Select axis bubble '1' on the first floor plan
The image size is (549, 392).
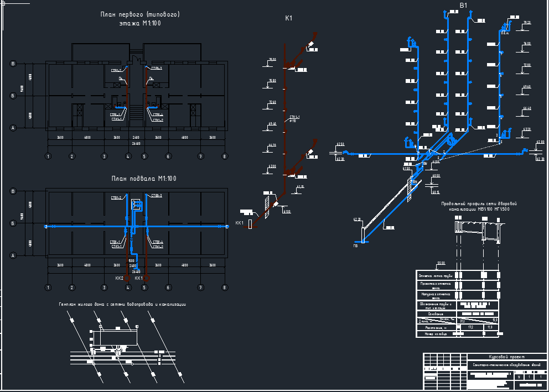(48, 156)
